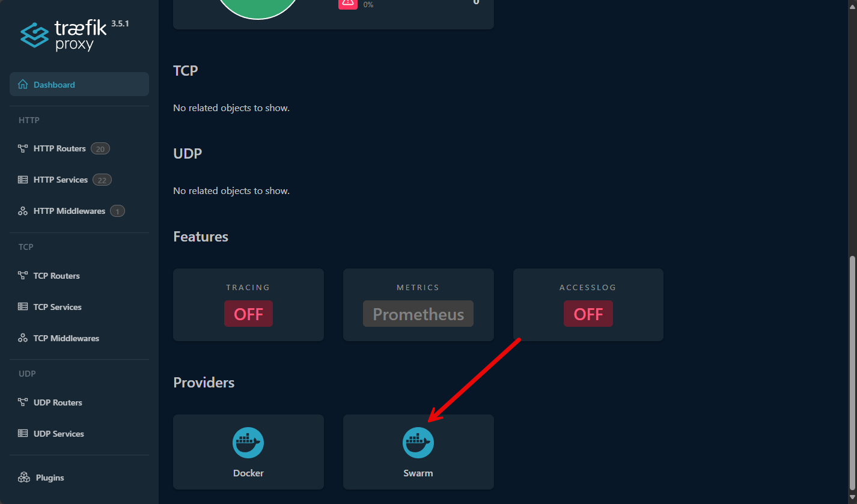Click the HTTP Routers icon
857x504 pixels.
23,148
